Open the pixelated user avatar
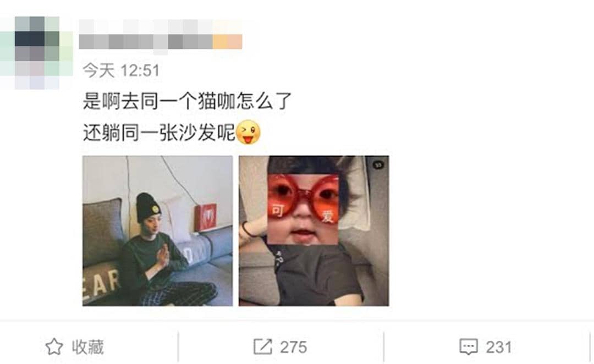The image size is (594, 364). coord(37,53)
